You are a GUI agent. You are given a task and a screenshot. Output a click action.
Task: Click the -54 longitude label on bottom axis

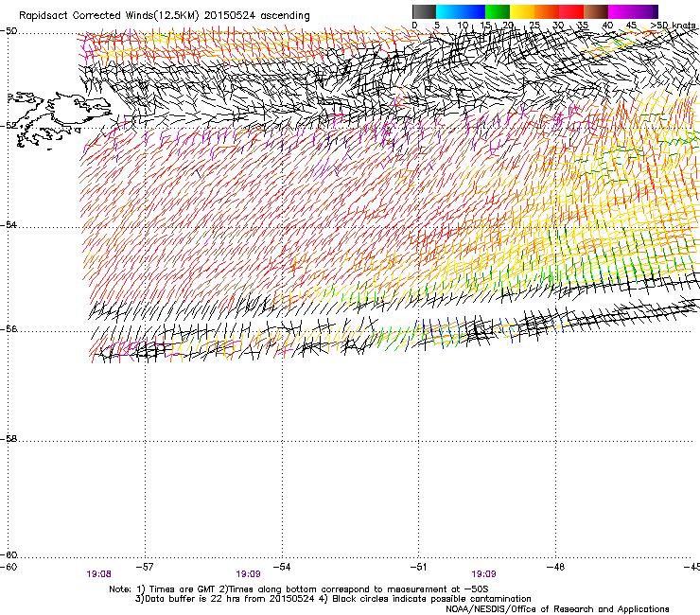[282, 567]
